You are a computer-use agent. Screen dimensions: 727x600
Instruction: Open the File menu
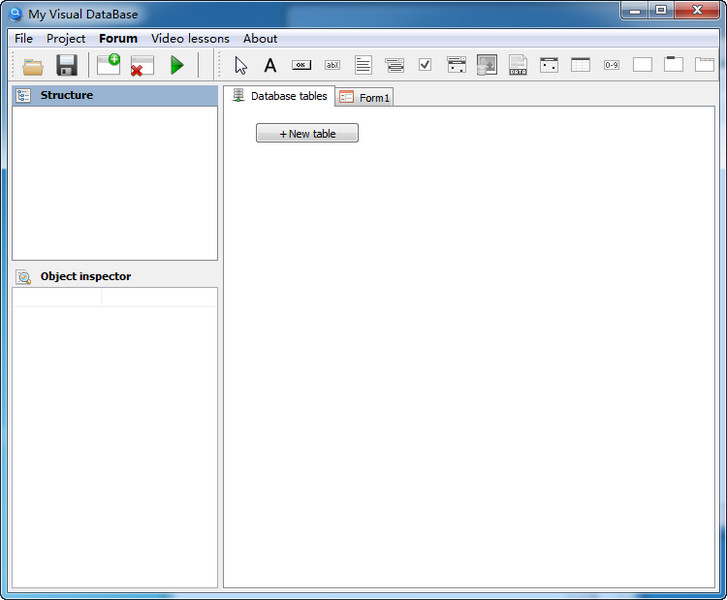[23, 38]
